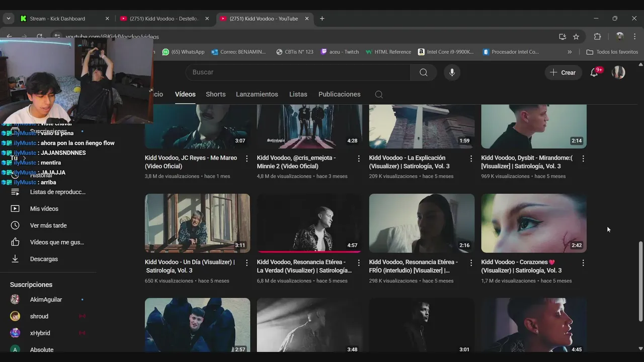
Task: Open CBTis N° 123 bookmark
Action: [x=295, y=52]
